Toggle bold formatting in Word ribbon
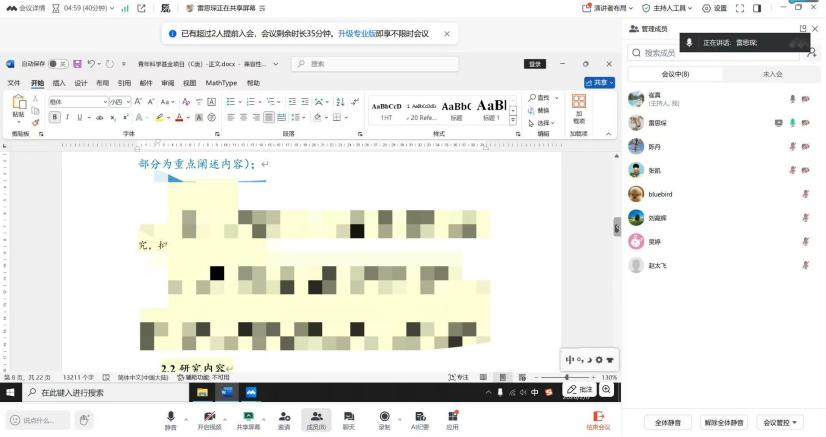This screenshot has width=826, height=437. pos(55,117)
